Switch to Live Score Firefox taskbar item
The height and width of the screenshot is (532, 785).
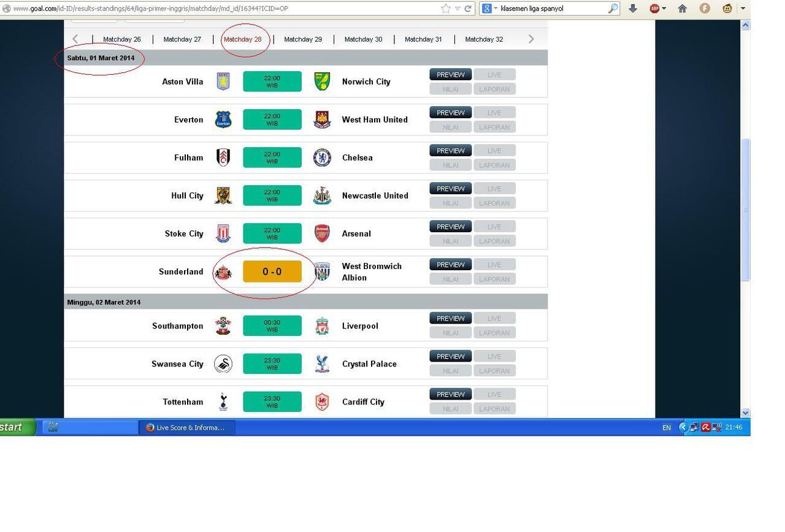[x=187, y=428]
